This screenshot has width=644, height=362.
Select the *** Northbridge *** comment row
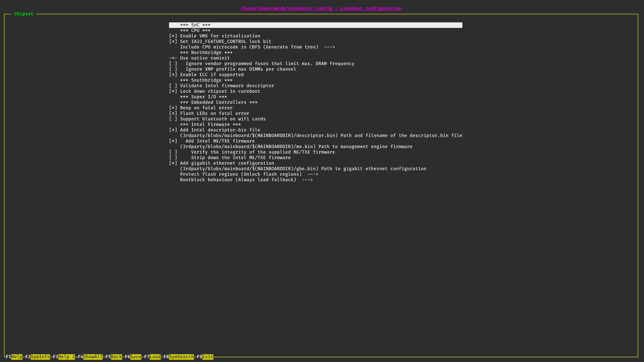206,53
